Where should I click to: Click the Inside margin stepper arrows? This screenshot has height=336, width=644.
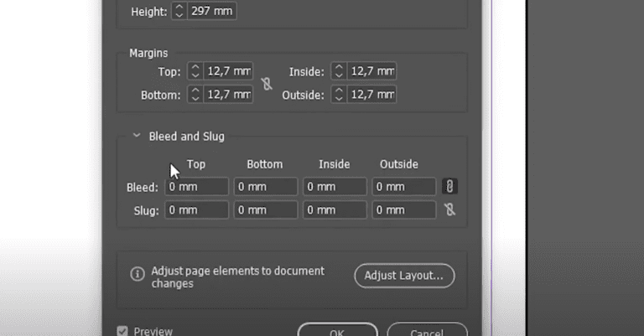339,72
